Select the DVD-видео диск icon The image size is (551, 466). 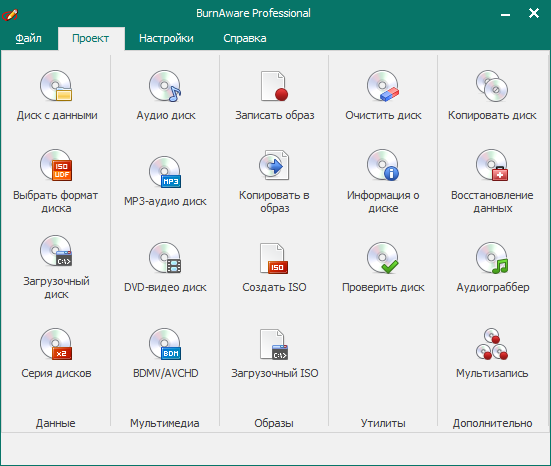click(165, 258)
